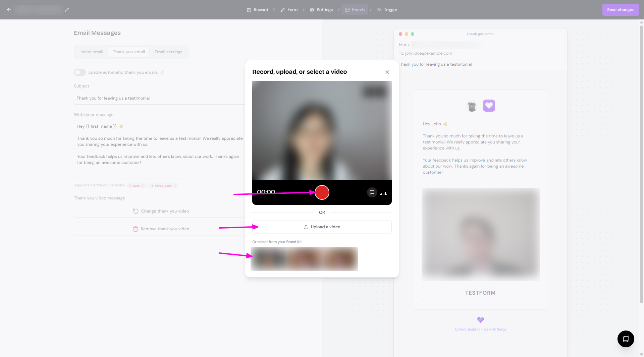Close the video selection dialog
Image resolution: width=644 pixels, height=357 pixels.
pyautogui.click(x=387, y=72)
